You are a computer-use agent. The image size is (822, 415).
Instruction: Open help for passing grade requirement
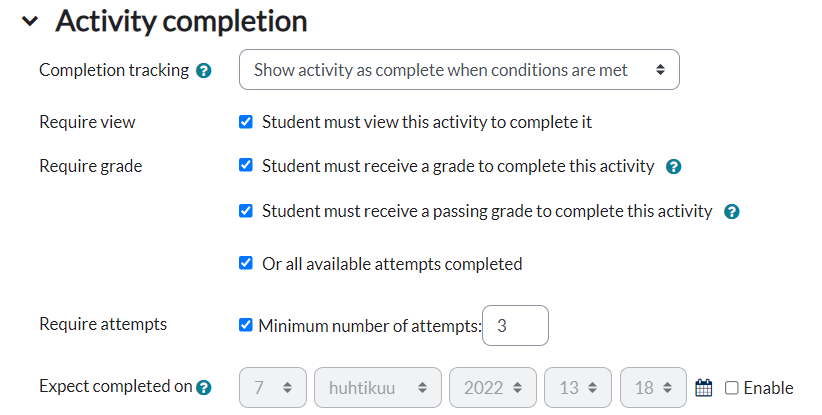point(731,212)
